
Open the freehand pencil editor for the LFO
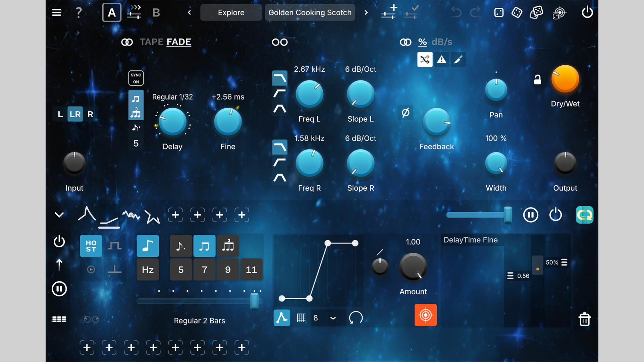tap(458, 59)
